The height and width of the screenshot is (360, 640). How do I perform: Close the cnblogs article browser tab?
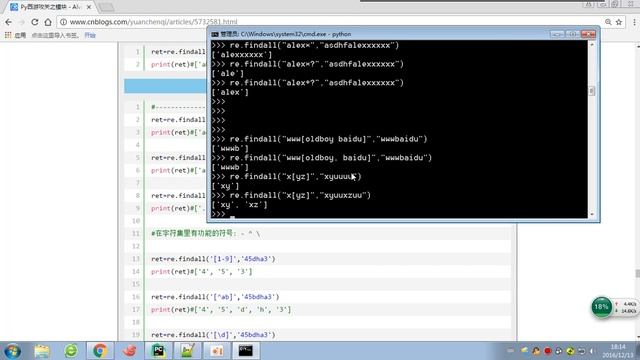89,7
